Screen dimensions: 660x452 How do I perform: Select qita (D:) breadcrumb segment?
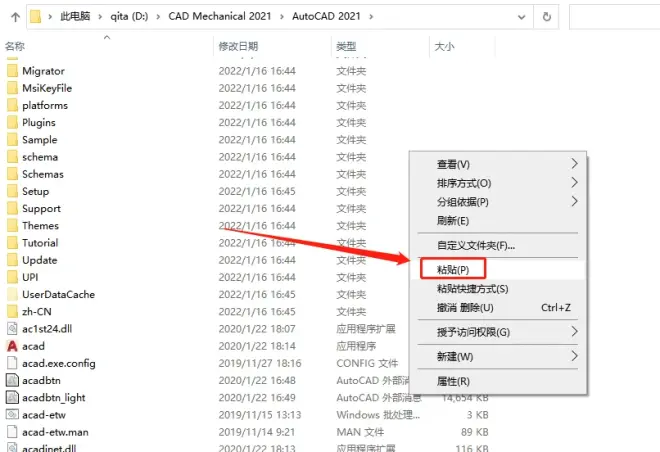(x=129, y=16)
